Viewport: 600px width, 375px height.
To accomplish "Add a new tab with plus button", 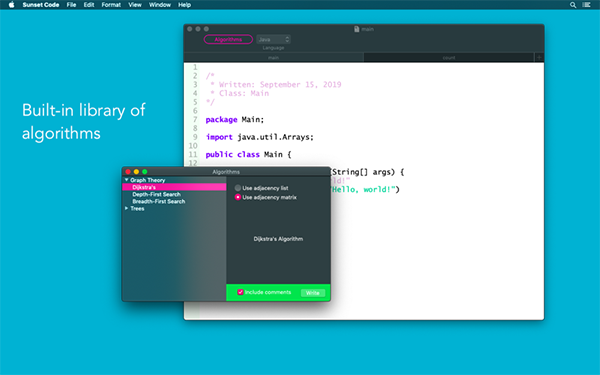I will tap(539, 57).
